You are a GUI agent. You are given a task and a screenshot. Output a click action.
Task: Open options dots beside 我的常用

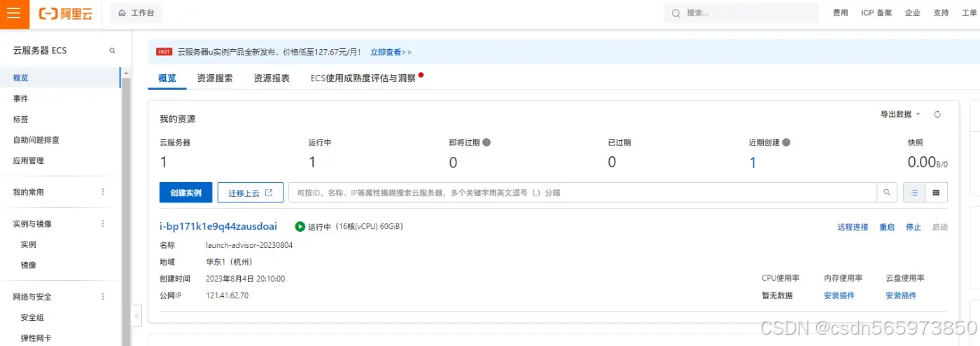(x=103, y=192)
